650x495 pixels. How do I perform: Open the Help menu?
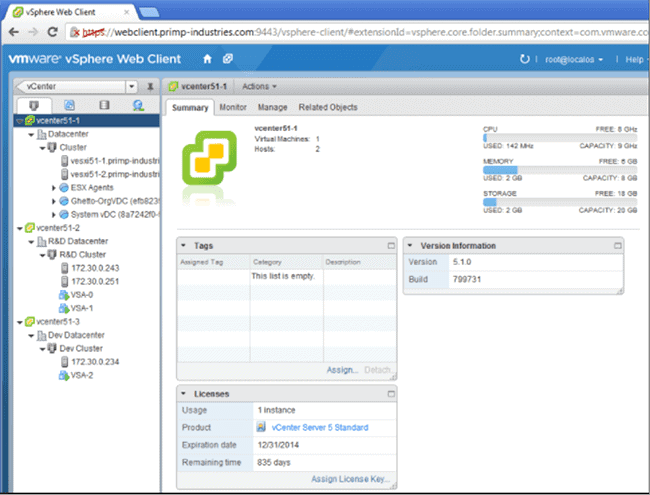tap(635, 59)
